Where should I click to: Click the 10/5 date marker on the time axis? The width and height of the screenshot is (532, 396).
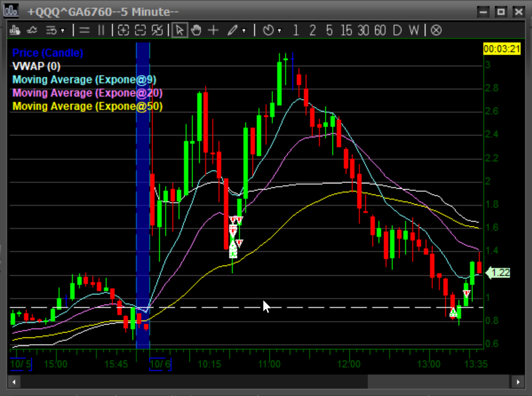(21, 364)
